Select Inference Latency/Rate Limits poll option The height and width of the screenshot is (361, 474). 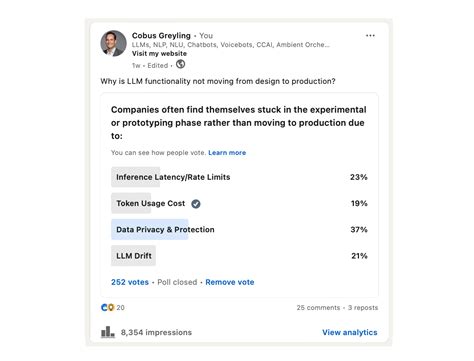(x=239, y=177)
